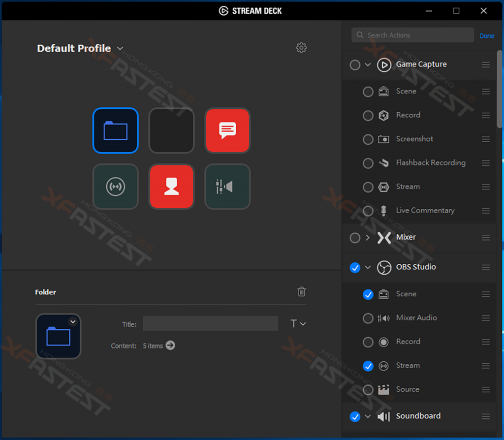Image resolution: width=504 pixels, height=440 pixels.
Task: Click the "5 items" content text
Action: coord(153,346)
